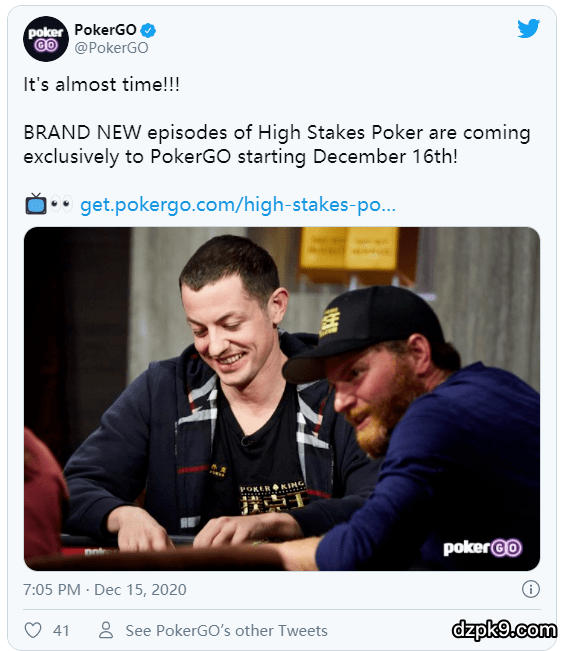Open the get.pokergo.com high-stakes link
The image size is (566, 651).
coord(238,205)
